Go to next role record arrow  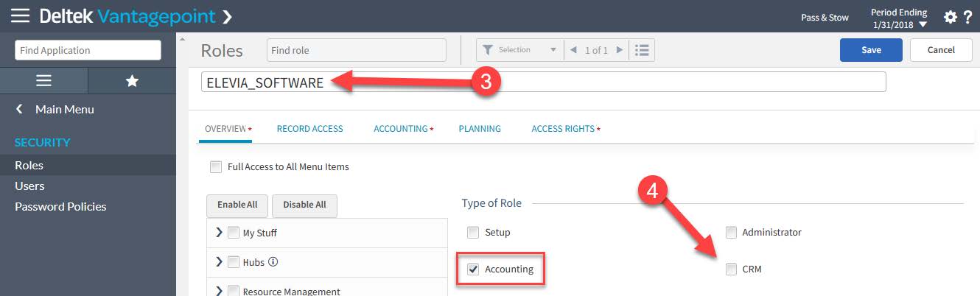[x=620, y=50]
